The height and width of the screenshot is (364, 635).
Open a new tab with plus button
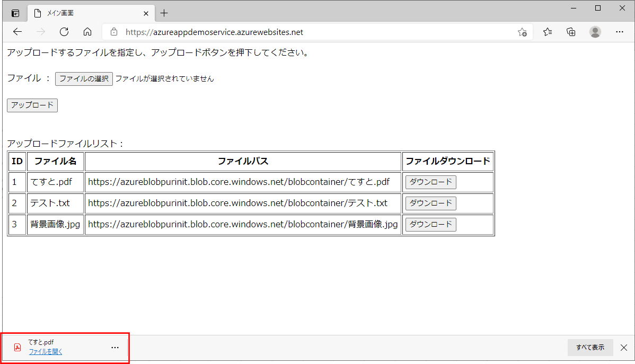click(164, 13)
